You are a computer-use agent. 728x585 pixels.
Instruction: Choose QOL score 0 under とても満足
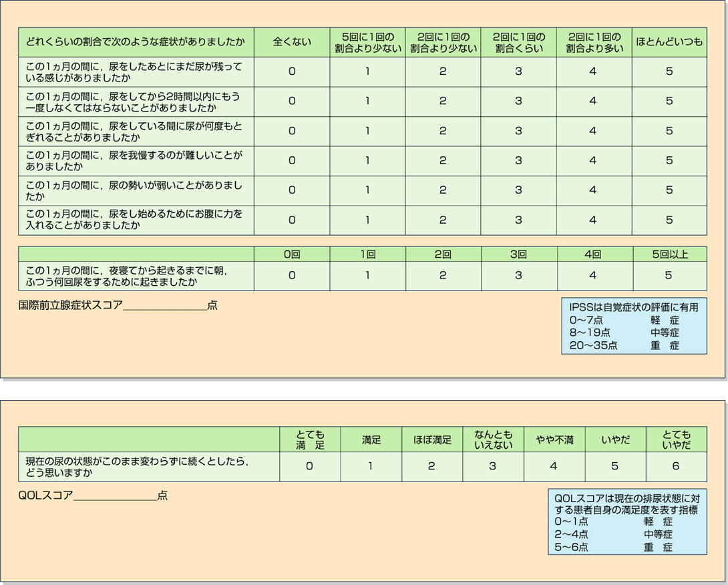(x=309, y=466)
